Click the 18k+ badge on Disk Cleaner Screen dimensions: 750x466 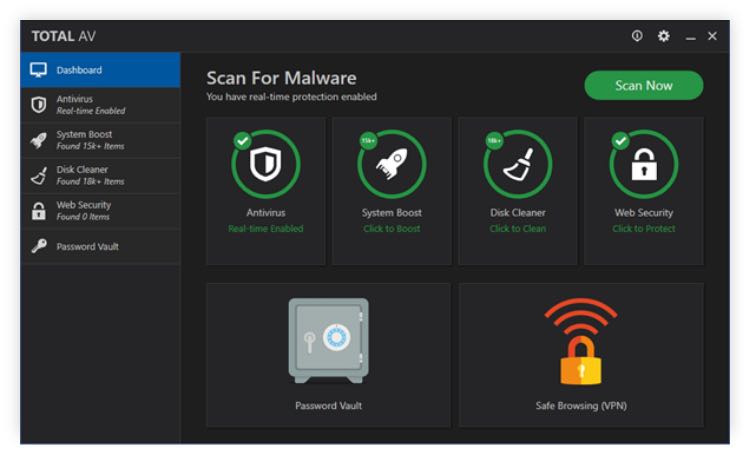pos(494,141)
